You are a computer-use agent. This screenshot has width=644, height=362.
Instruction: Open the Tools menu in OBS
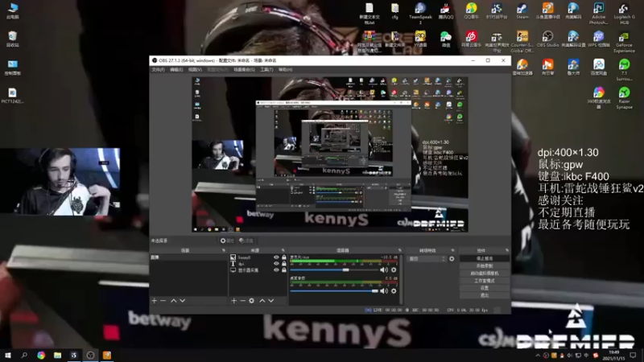point(266,70)
